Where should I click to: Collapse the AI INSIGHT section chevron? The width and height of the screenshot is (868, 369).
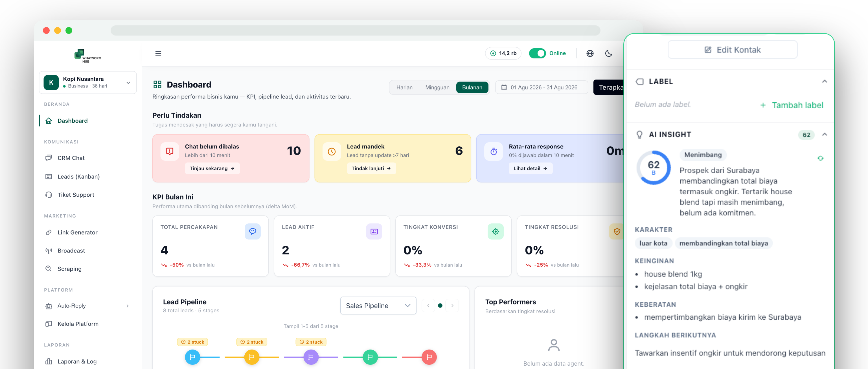pos(824,135)
